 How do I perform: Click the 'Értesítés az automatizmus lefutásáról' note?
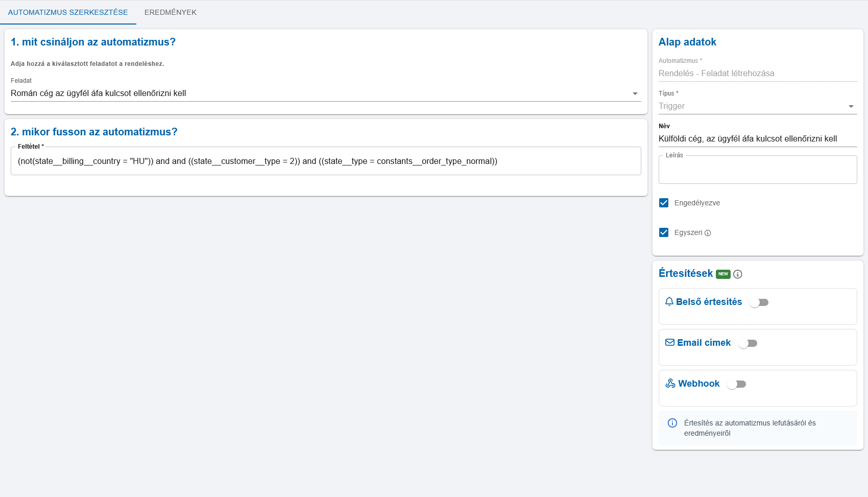(750, 428)
